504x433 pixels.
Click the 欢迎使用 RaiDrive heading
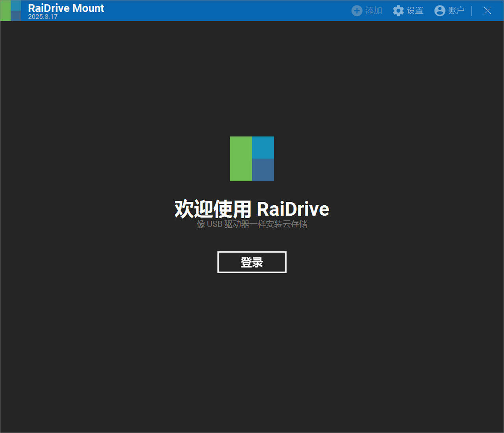click(252, 209)
